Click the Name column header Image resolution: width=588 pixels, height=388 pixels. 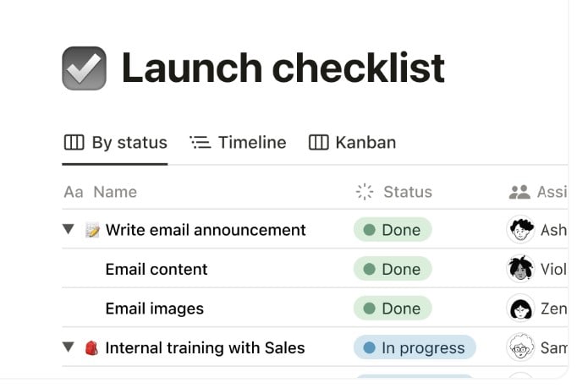tap(115, 192)
